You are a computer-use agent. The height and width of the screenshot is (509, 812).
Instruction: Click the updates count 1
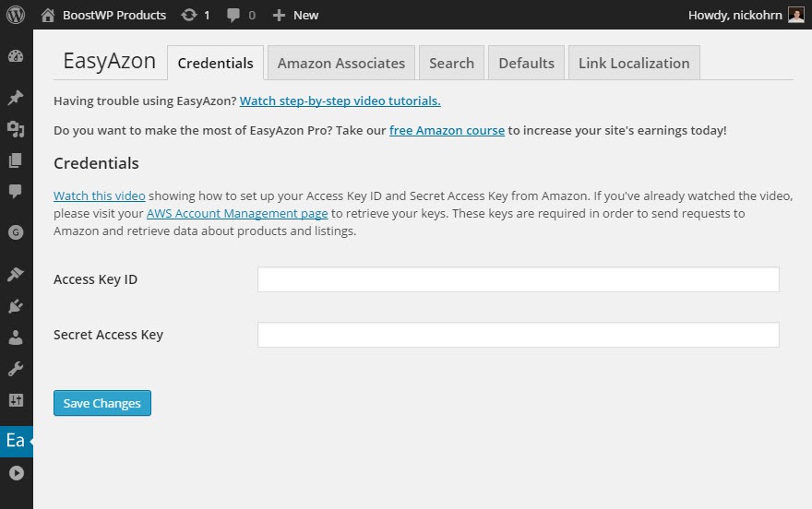(207, 16)
